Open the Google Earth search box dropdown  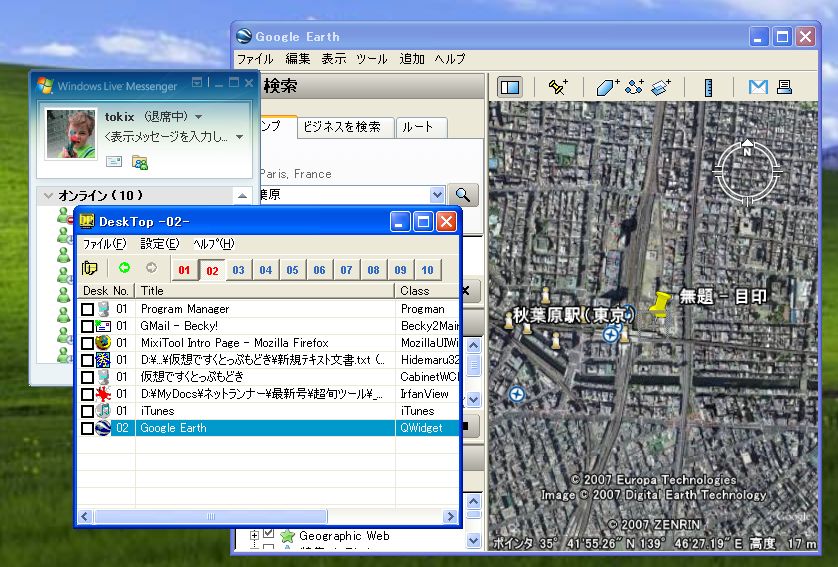[x=437, y=195]
